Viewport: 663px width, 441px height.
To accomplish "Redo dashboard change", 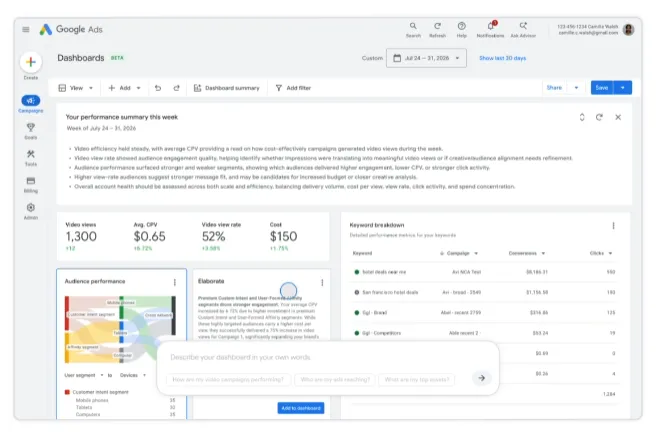I will 176,88.
